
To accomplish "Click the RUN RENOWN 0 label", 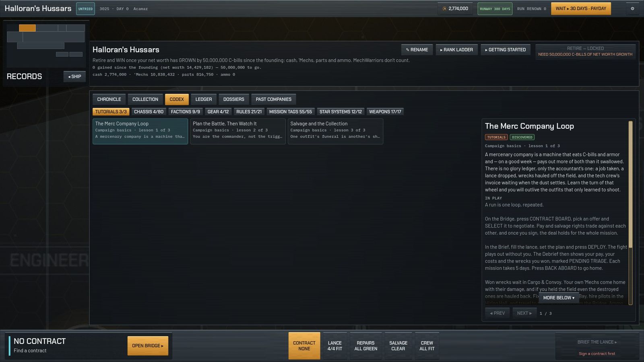I will click(x=532, y=9).
